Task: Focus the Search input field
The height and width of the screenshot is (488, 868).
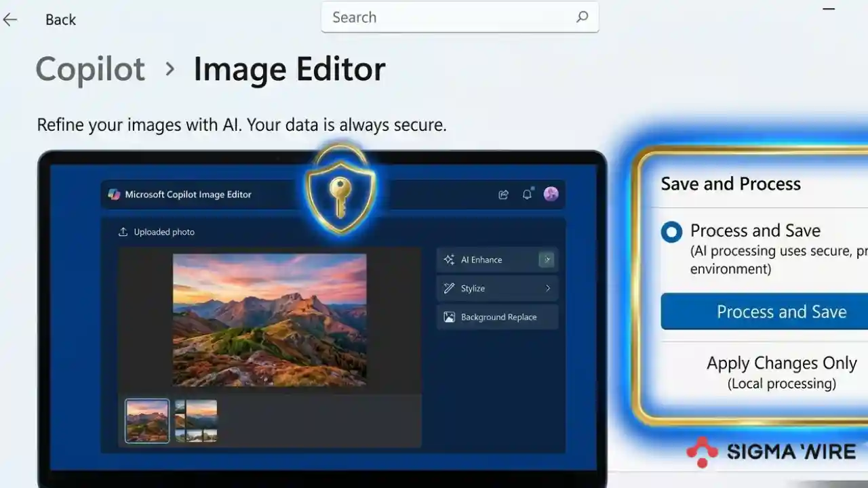Action: 460,18
